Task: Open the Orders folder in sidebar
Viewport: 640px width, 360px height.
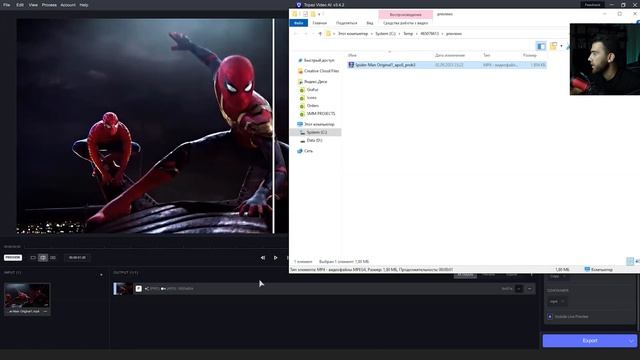Action: pos(313,106)
